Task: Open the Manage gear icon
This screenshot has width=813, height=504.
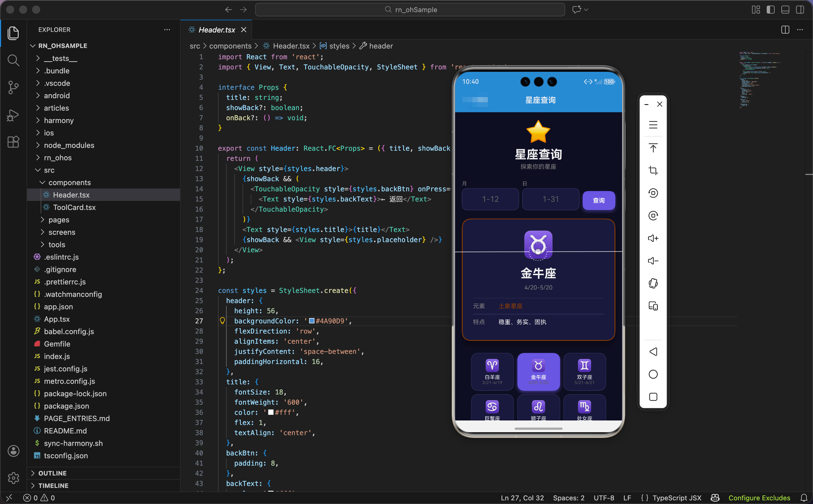Action: [x=13, y=478]
